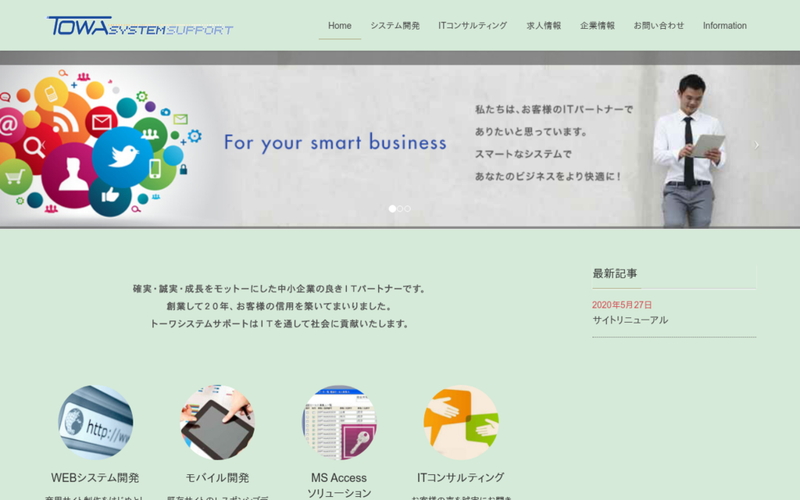Image resolution: width=800 pixels, height=500 pixels.
Task: Click the 2020年5月27日 post date
Action: 622,305
